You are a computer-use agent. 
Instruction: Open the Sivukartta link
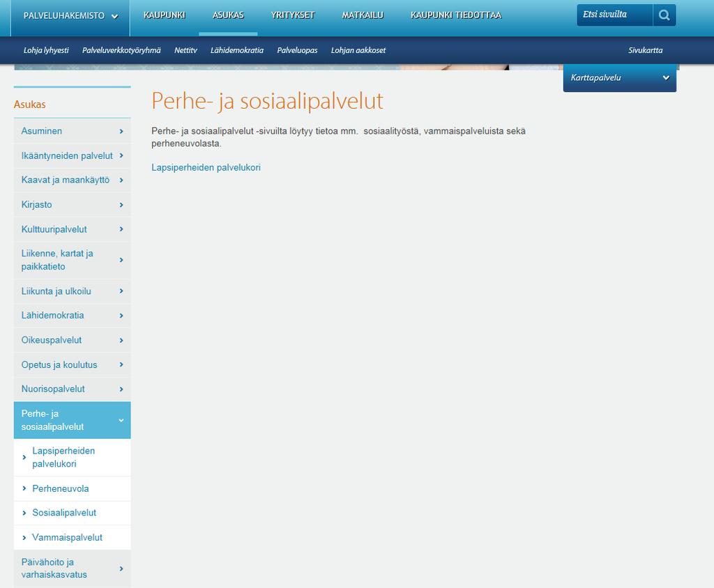645,51
